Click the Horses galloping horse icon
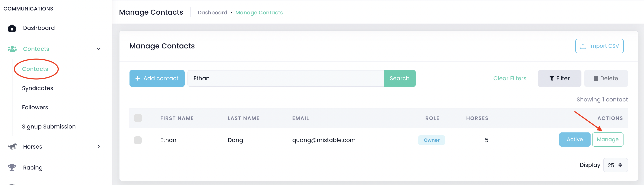This screenshot has width=644, height=185. 12,146
